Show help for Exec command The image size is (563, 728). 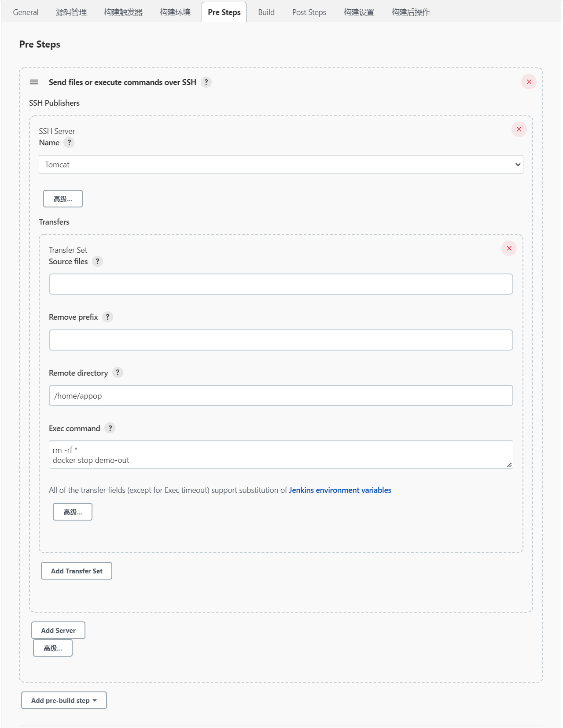click(x=110, y=428)
